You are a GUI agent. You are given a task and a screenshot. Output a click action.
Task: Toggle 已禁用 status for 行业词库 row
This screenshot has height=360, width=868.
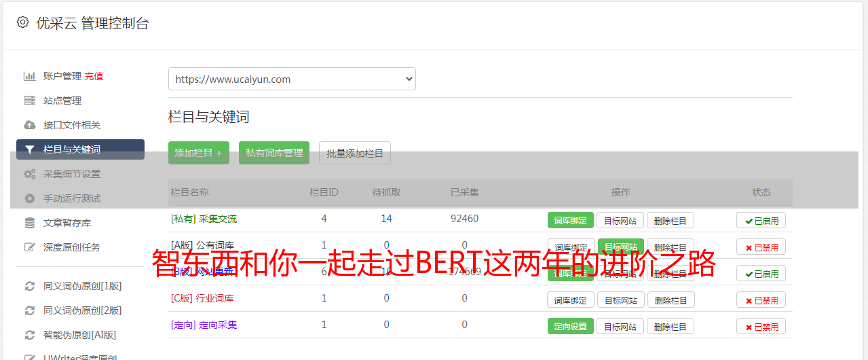click(761, 300)
